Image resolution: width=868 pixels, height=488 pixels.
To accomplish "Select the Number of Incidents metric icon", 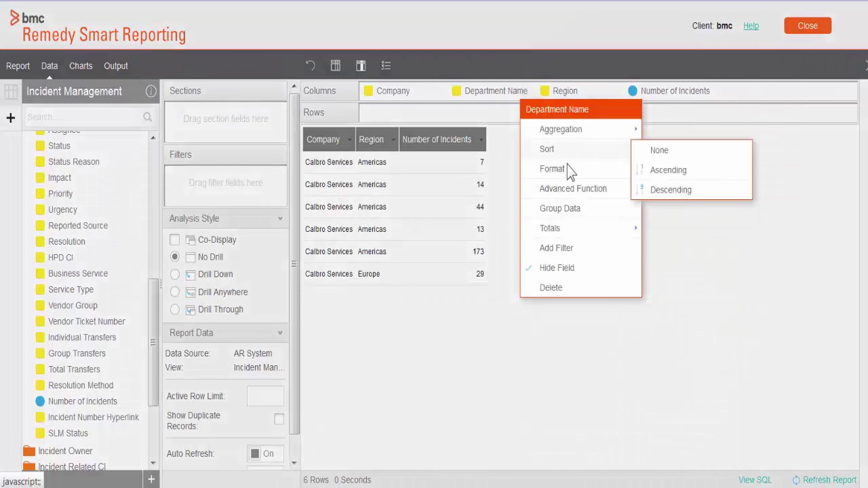I will tap(40, 401).
